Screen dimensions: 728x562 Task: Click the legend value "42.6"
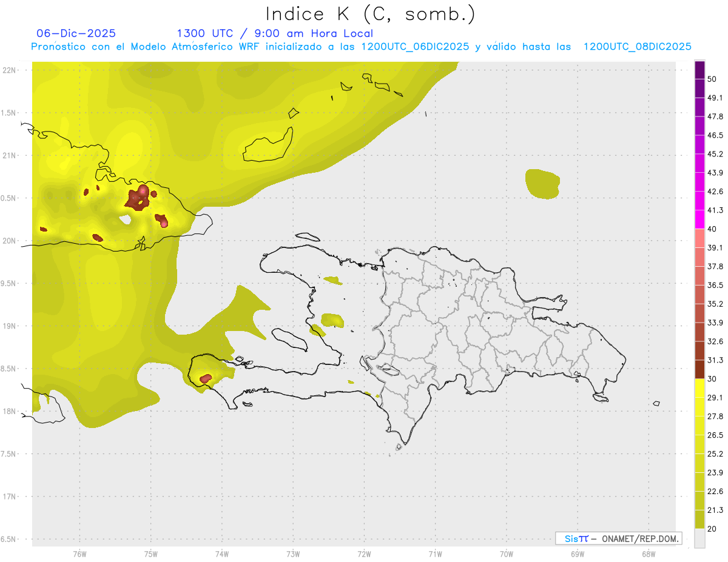(715, 192)
